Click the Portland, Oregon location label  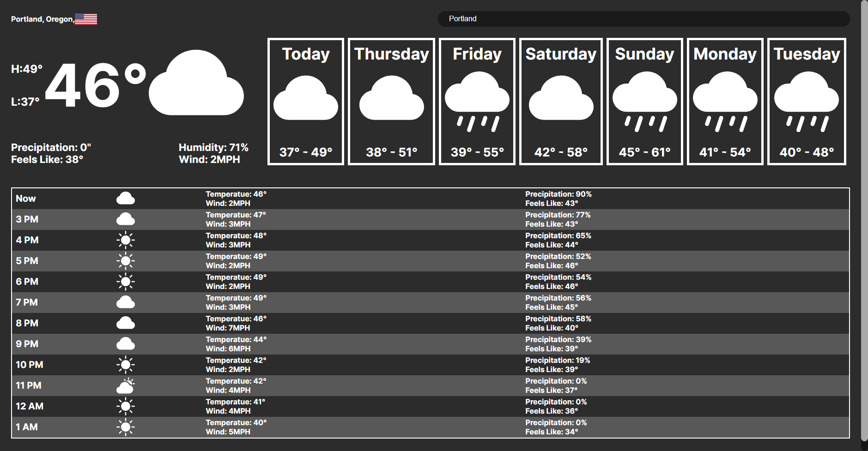(x=42, y=19)
